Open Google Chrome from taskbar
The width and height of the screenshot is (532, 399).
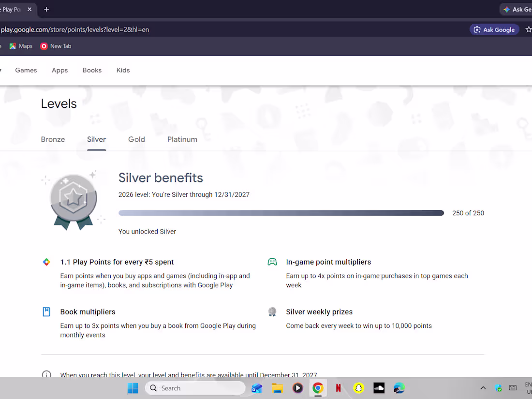[318, 388]
